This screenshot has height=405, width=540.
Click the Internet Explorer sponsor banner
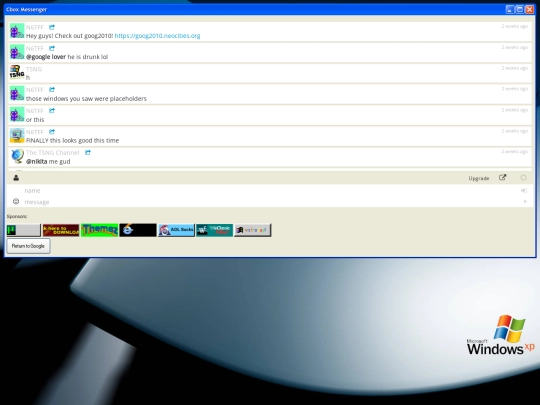[138, 230]
